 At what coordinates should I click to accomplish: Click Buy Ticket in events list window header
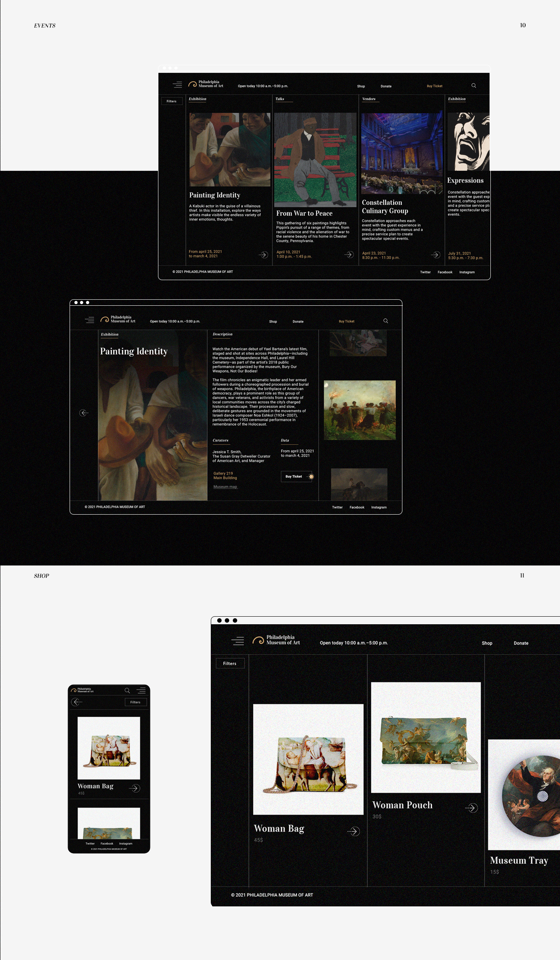click(x=434, y=86)
